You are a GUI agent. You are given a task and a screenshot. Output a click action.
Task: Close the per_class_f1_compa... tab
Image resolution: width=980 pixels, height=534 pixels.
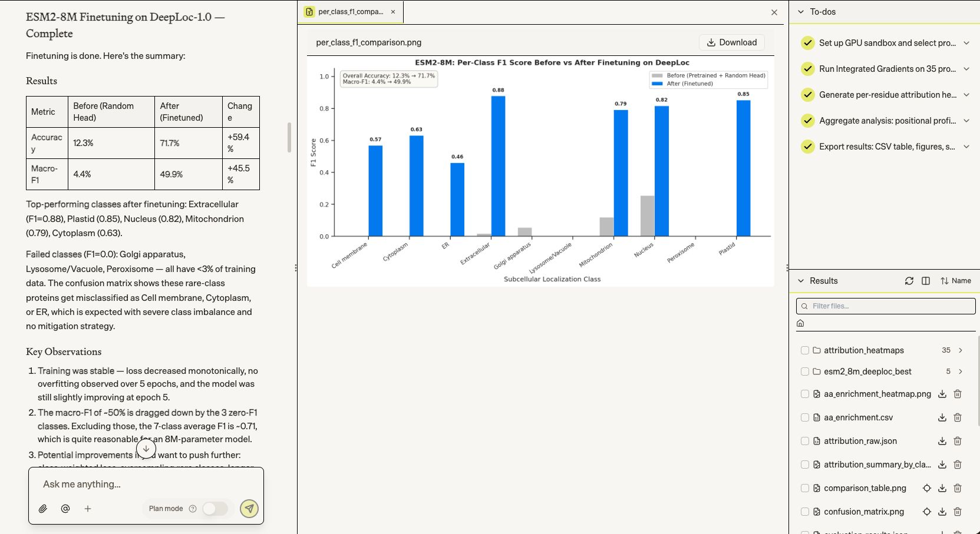point(393,12)
